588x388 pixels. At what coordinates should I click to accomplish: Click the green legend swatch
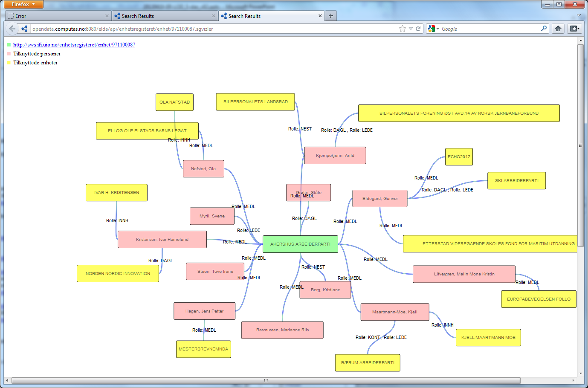(x=9, y=45)
